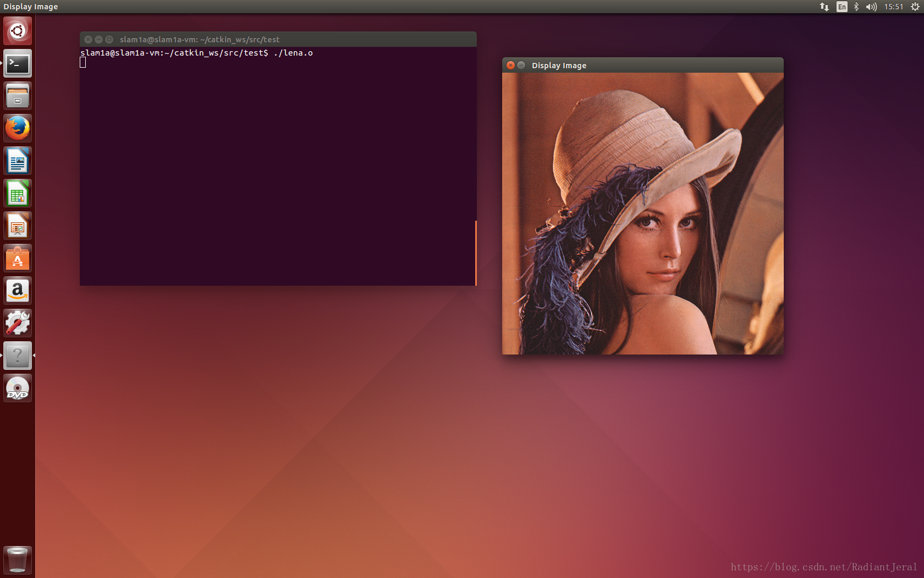
Task: Open the network connections indicator
Action: (x=824, y=7)
